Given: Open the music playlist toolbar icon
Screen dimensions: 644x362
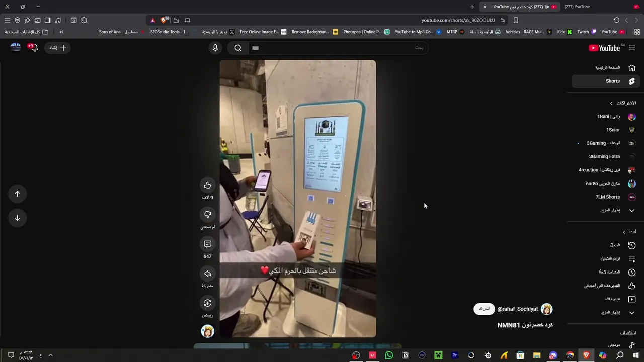Looking at the screenshot, I should tap(58, 20).
